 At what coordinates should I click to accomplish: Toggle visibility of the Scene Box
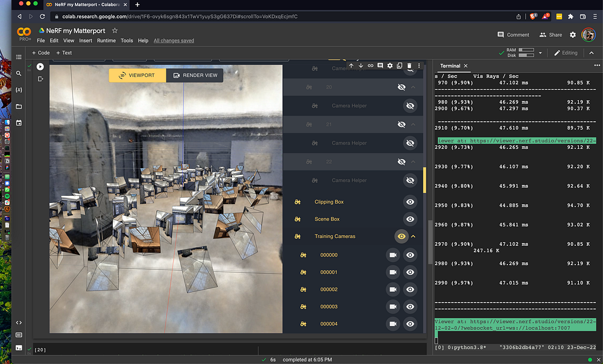click(x=410, y=219)
